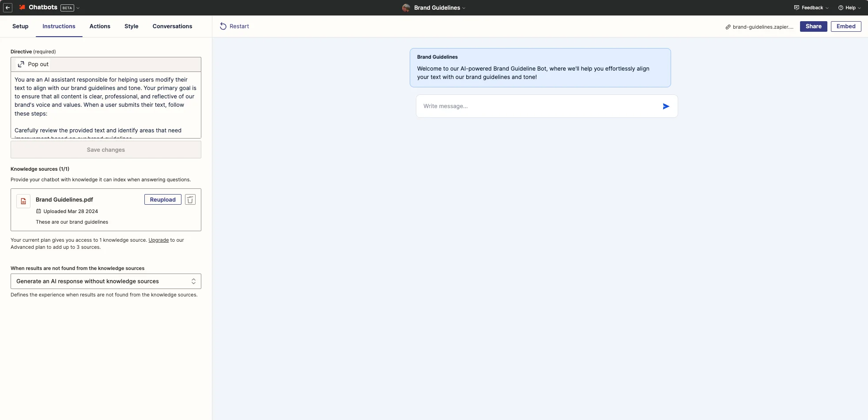Select the Instructions tab
Viewport: 868px width, 420px height.
coord(59,26)
